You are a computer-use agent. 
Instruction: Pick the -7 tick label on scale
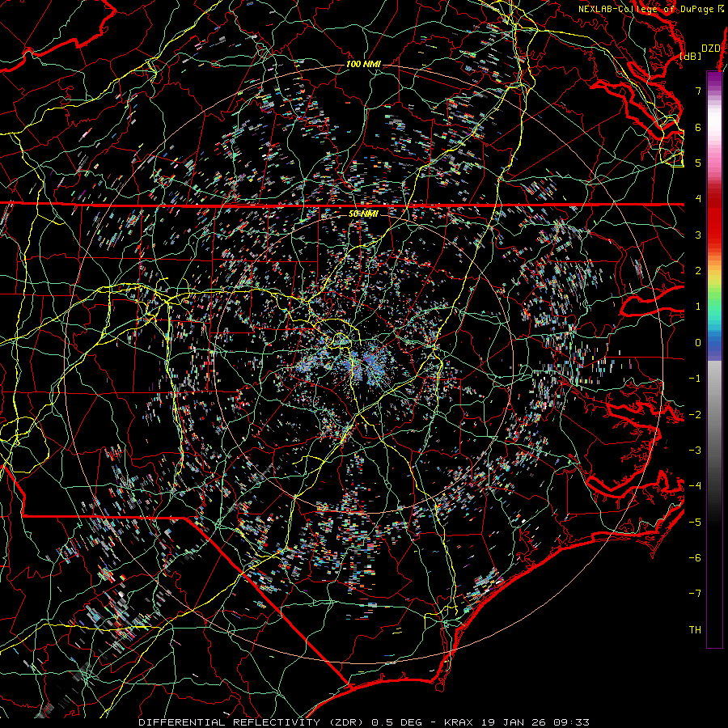click(x=695, y=594)
